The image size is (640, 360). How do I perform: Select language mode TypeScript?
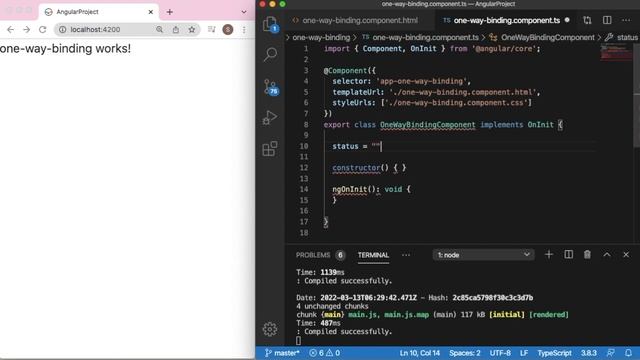coord(554,353)
